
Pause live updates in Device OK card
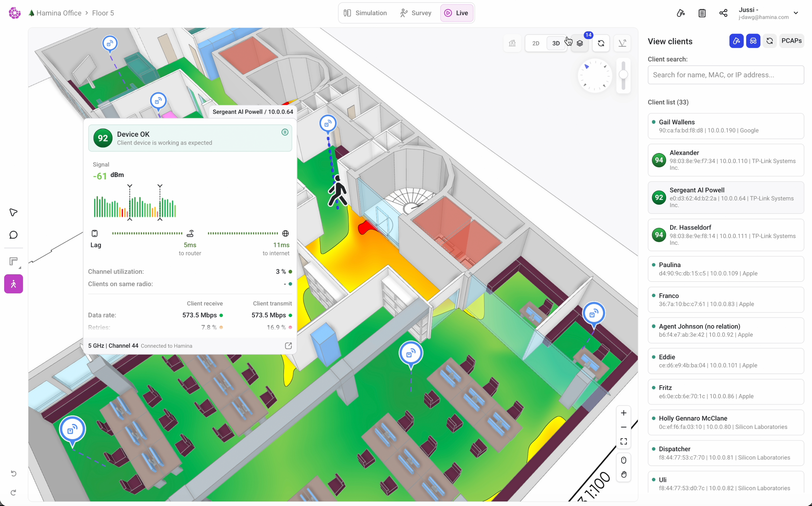(x=285, y=132)
